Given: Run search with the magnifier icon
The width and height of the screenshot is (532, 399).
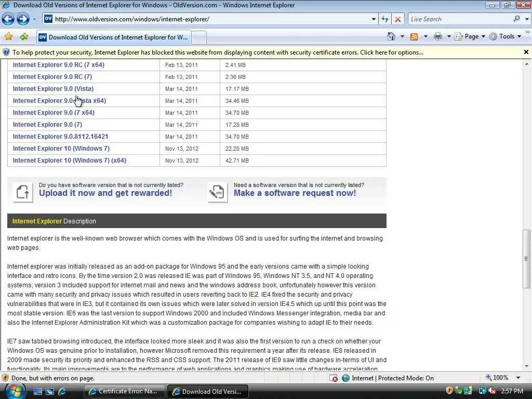Looking at the screenshot, I should pos(517,19).
